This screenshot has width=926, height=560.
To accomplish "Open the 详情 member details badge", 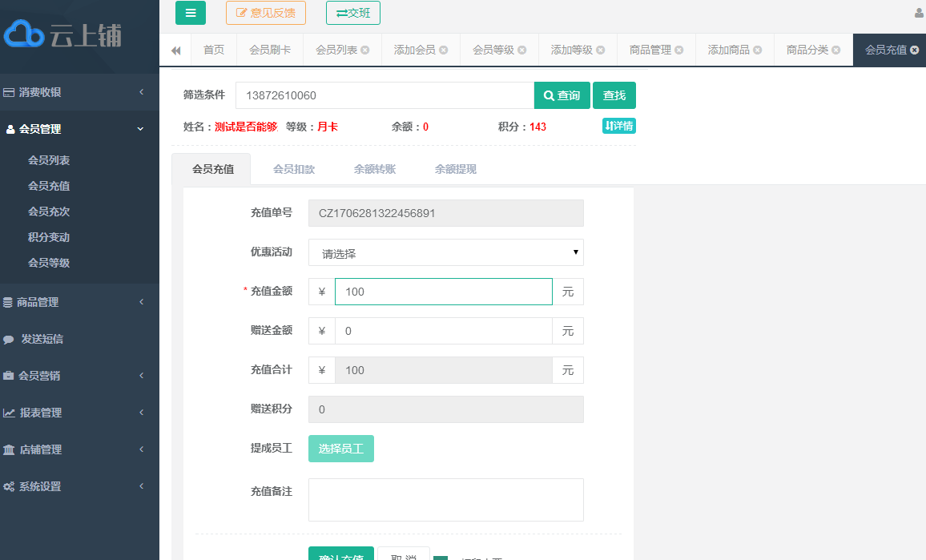I will [618, 126].
